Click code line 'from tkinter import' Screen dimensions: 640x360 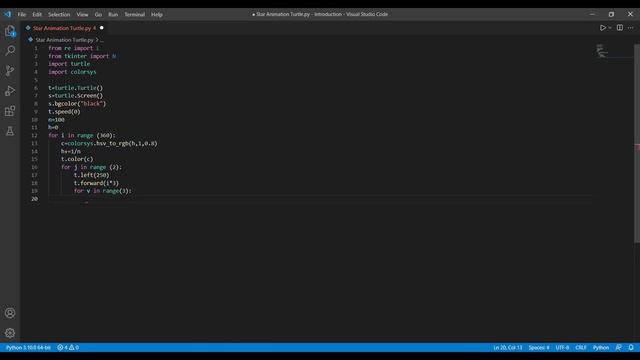click(x=82, y=56)
